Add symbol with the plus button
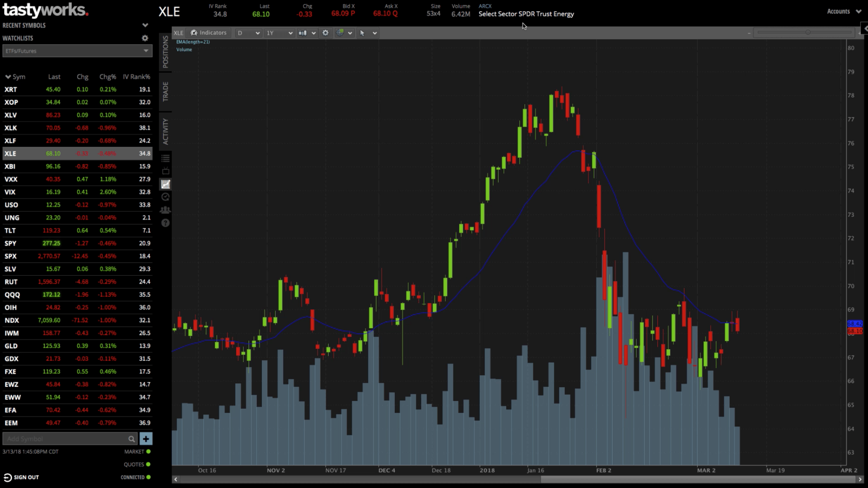This screenshot has height=488, width=868. [146, 438]
